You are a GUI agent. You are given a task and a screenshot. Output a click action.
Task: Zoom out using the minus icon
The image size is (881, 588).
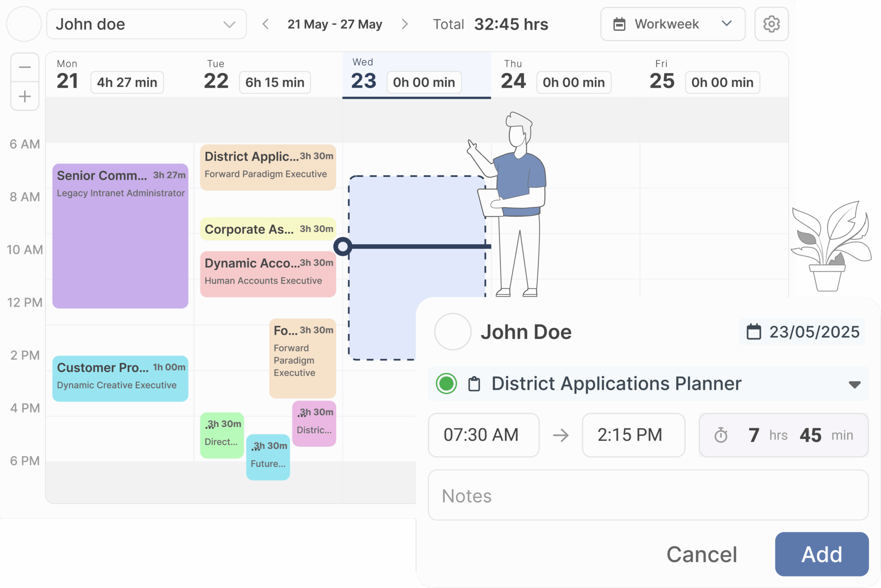[25, 67]
